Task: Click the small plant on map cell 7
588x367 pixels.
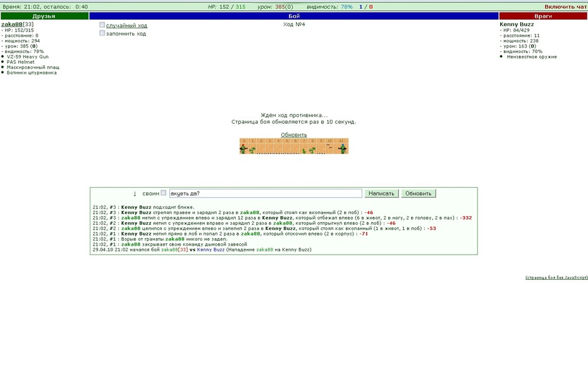Action: click(303, 151)
